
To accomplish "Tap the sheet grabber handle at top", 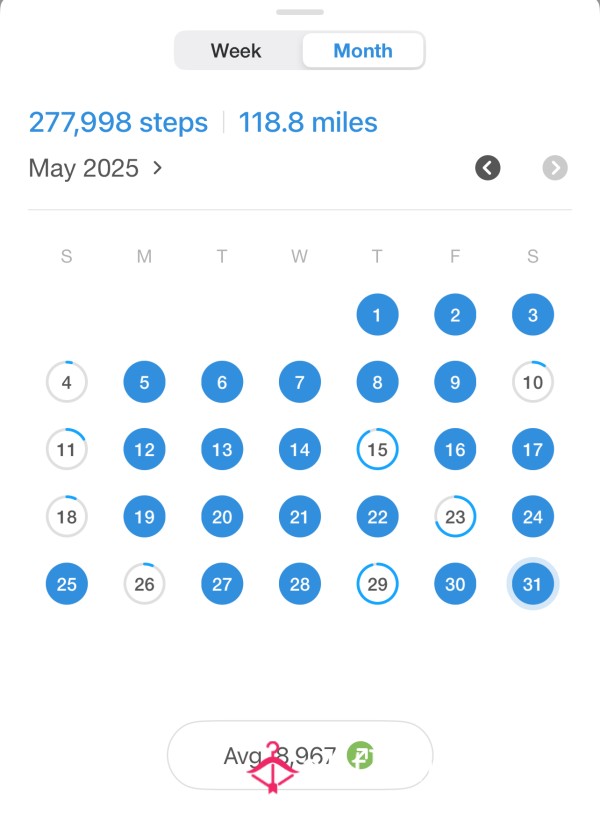I will tap(300, 12).
